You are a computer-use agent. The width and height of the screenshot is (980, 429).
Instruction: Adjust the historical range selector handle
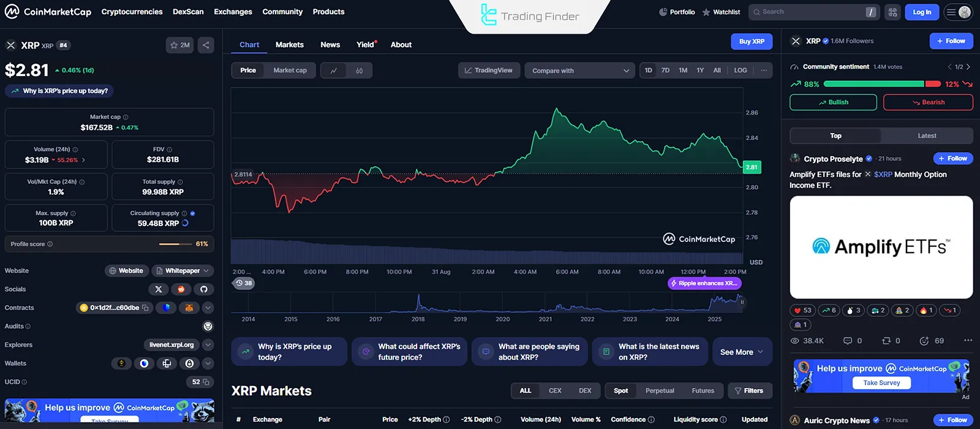pyautogui.click(x=742, y=302)
